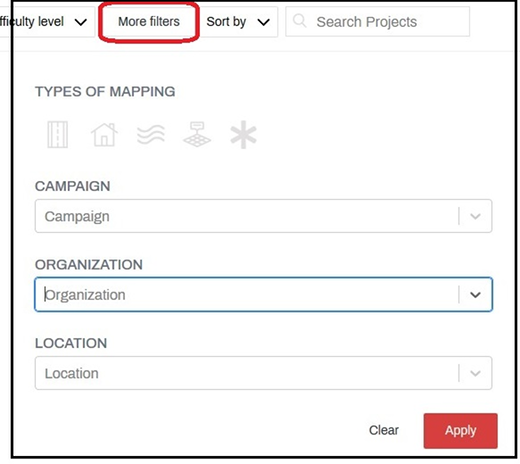The width and height of the screenshot is (520, 464).
Task: Select the buildings mapping type icon
Action: coord(104,135)
